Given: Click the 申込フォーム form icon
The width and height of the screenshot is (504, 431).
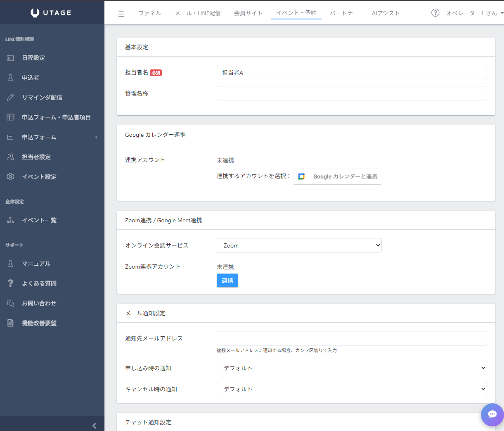Looking at the screenshot, I should coord(10,137).
